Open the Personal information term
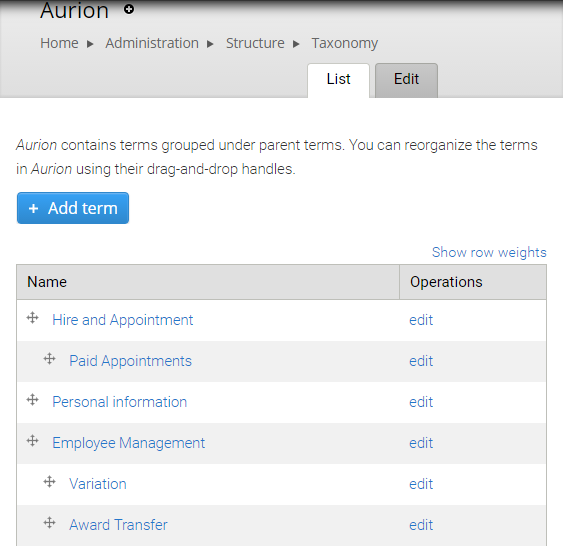The image size is (563, 546). point(120,402)
